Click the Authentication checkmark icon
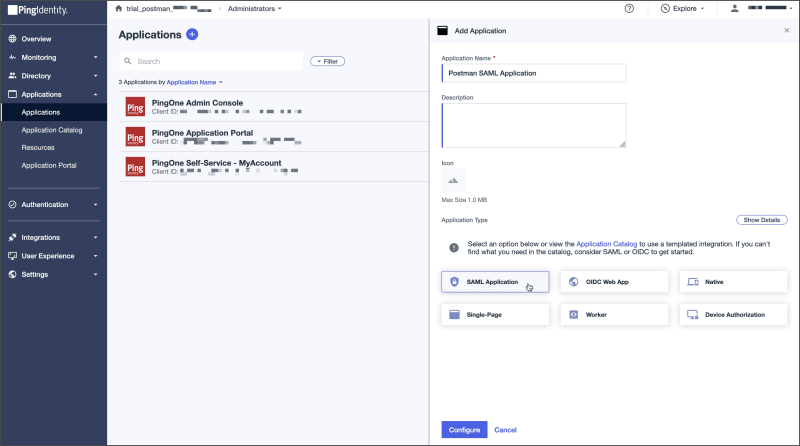800x446 pixels. tap(12, 205)
